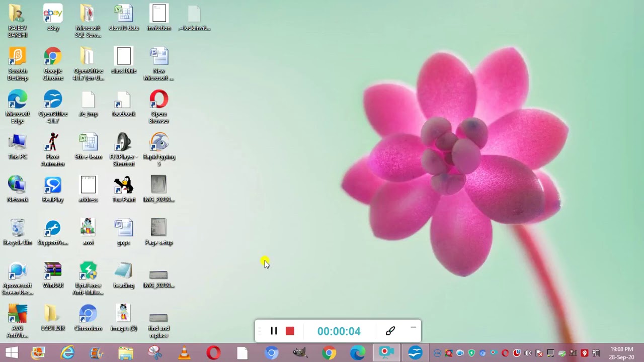Select the Scratch Desktop shortcut

click(x=18, y=64)
